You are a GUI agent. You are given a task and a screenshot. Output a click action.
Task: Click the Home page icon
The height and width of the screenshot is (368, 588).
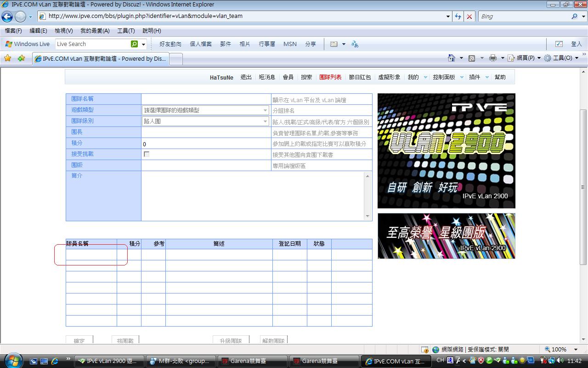pos(452,58)
